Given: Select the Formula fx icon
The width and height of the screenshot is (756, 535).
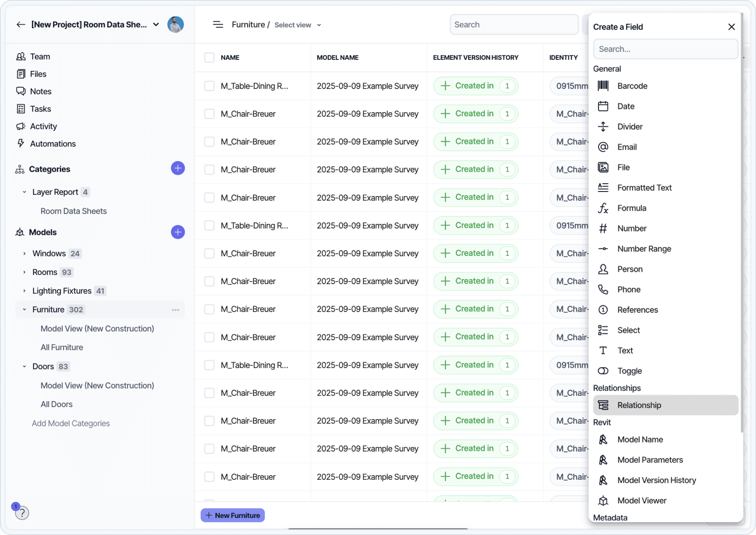Looking at the screenshot, I should point(603,208).
